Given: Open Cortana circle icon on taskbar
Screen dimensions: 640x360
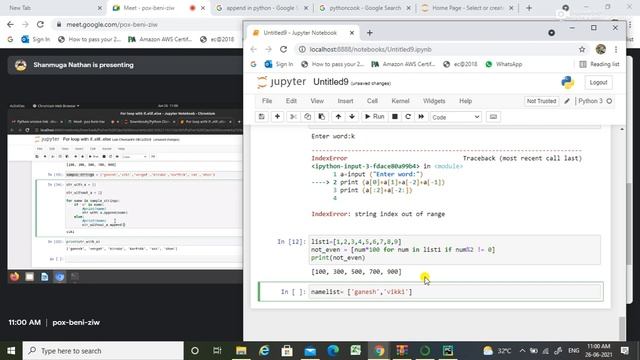Looking at the screenshot, I should click(195, 351).
